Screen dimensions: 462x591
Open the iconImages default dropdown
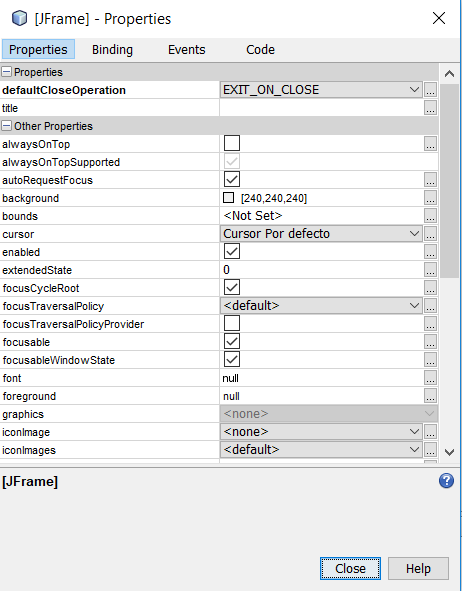[x=321, y=450]
